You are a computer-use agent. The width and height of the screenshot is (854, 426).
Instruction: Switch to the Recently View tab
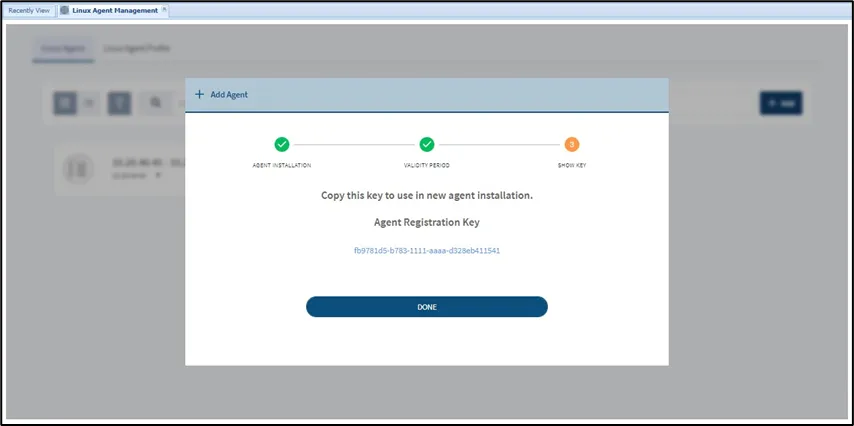tap(29, 10)
